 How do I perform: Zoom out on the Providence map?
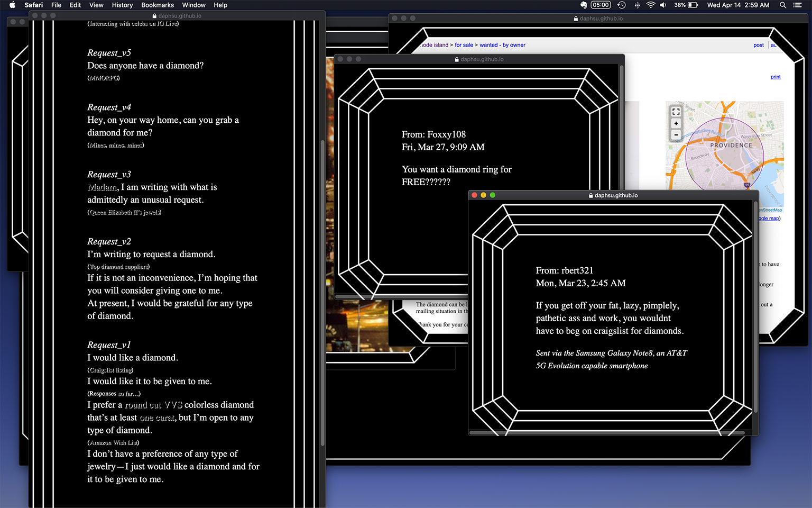(x=676, y=135)
